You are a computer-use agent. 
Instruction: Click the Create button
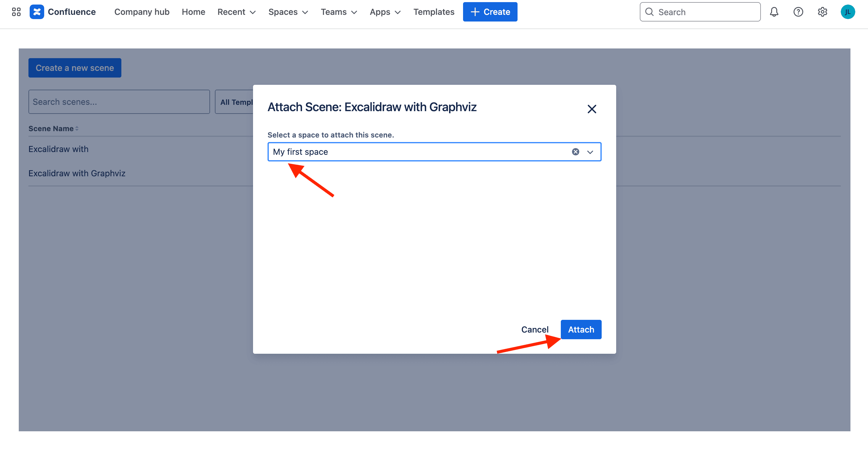(x=490, y=12)
